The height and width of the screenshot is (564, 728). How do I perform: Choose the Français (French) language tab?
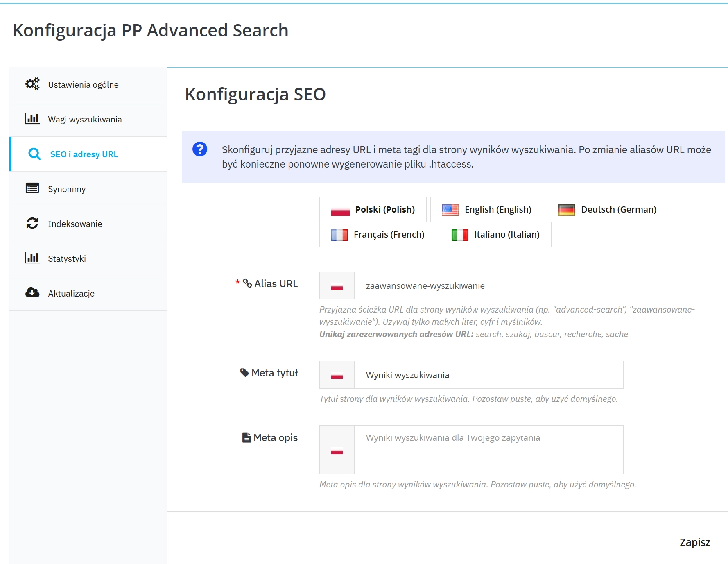point(377,235)
